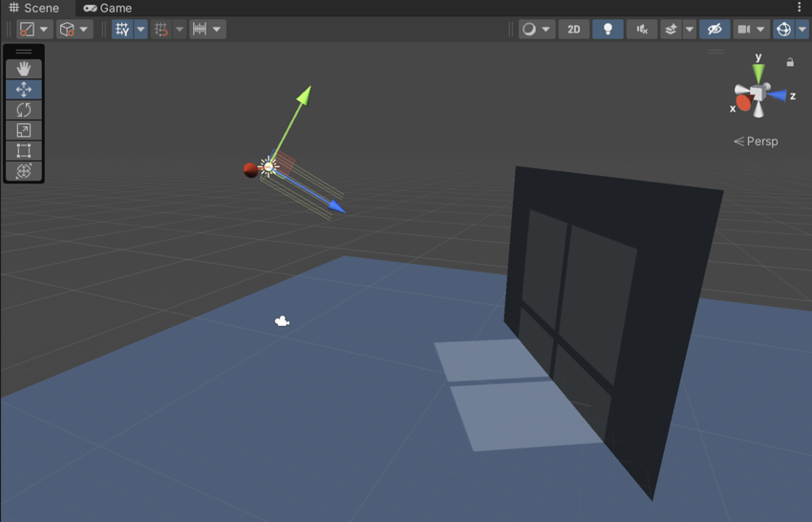
Task: Select the combined Transform tool
Action: [x=24, y=171]
